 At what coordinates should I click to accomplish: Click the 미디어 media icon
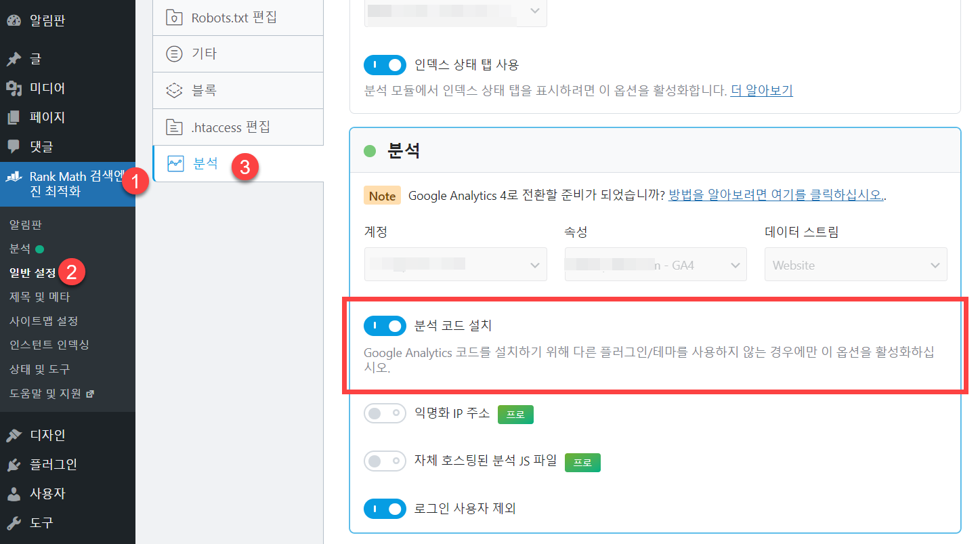click(x=14, y=88)
